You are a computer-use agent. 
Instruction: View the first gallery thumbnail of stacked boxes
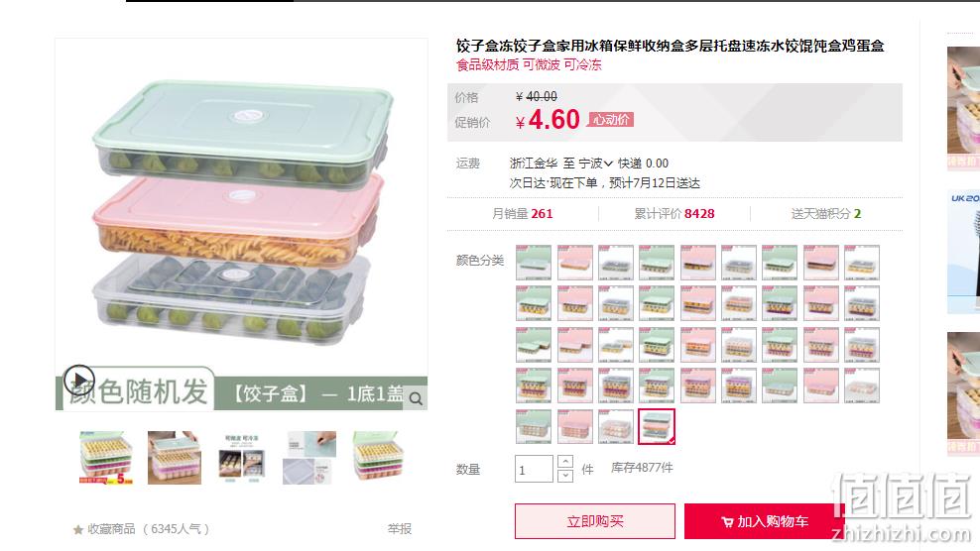tap(106, 458)
